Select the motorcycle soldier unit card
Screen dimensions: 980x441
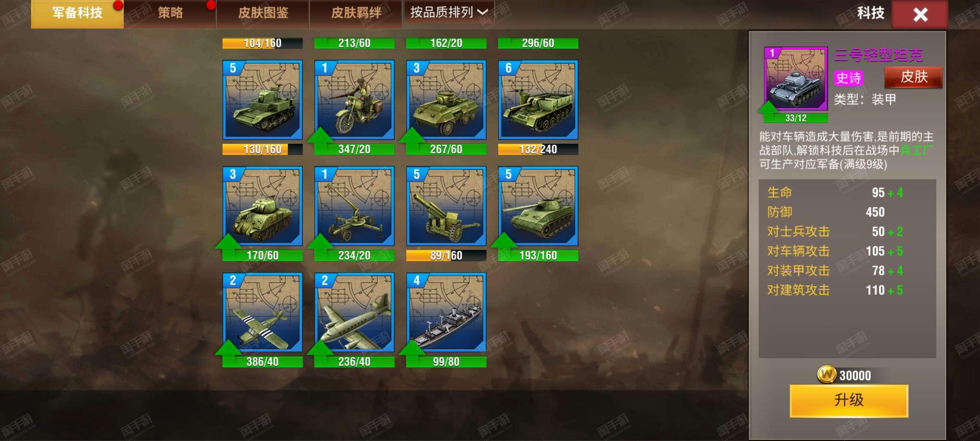pos(354,100)
